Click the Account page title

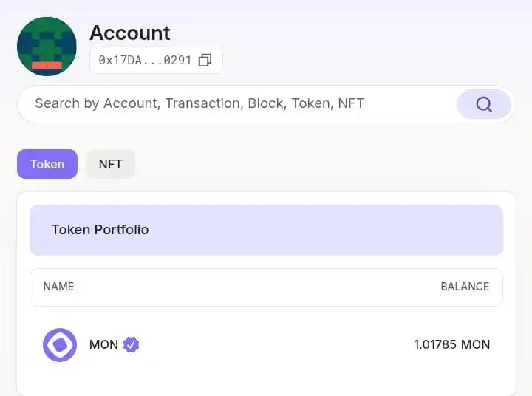click(129, 33)
